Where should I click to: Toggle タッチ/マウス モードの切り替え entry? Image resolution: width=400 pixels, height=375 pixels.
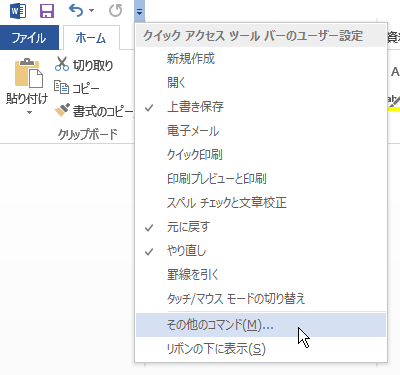click(261, 299)
